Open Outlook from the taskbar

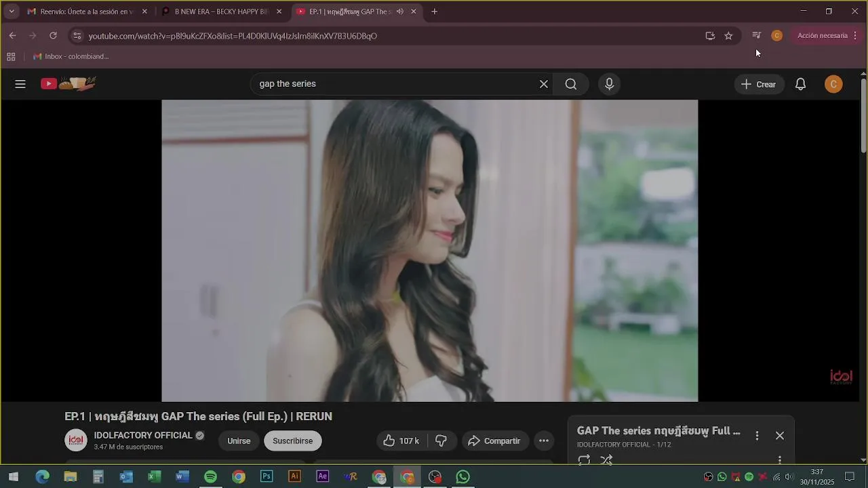126,477
